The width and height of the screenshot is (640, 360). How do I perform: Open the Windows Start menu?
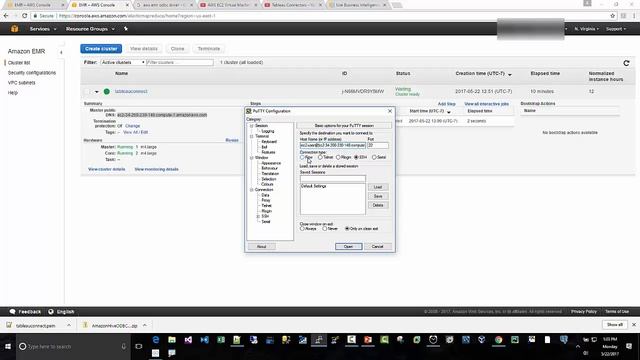(8, 346)
